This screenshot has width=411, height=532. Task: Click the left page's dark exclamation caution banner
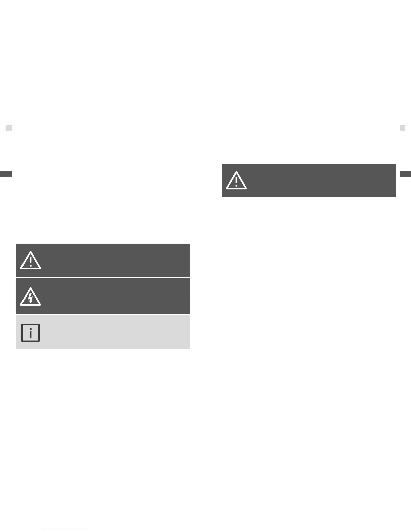(x=103, y=261)
